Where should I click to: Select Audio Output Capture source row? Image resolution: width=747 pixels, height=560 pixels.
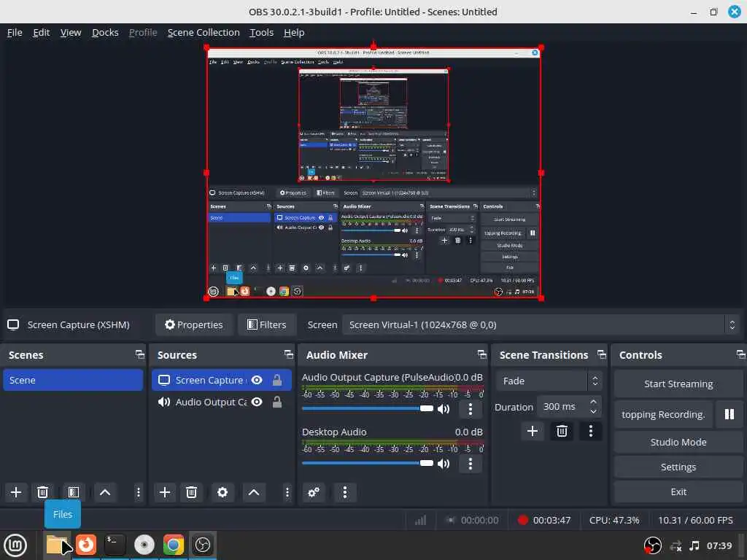coord(222,402)
